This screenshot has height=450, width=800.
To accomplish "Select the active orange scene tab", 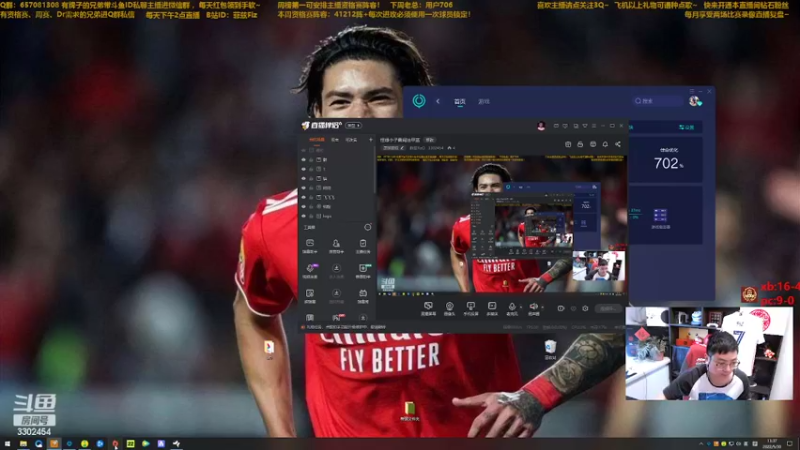I will point(316,139).
